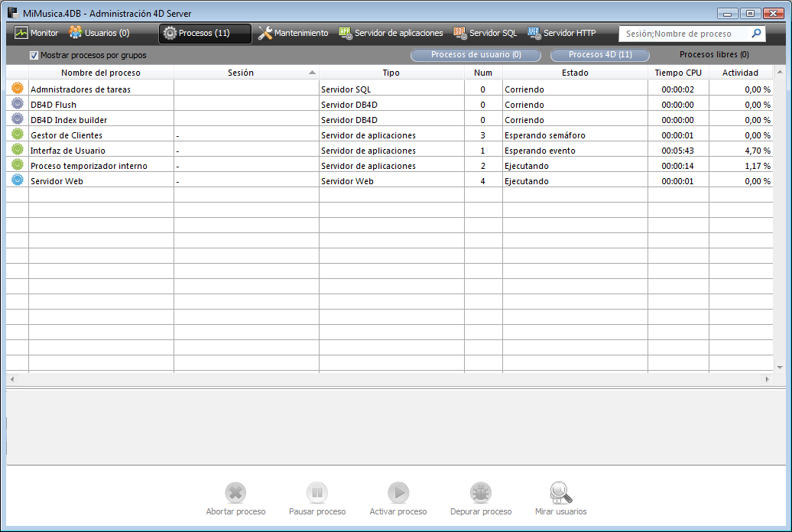Click the Servidor Web type cell

(391, 181)
